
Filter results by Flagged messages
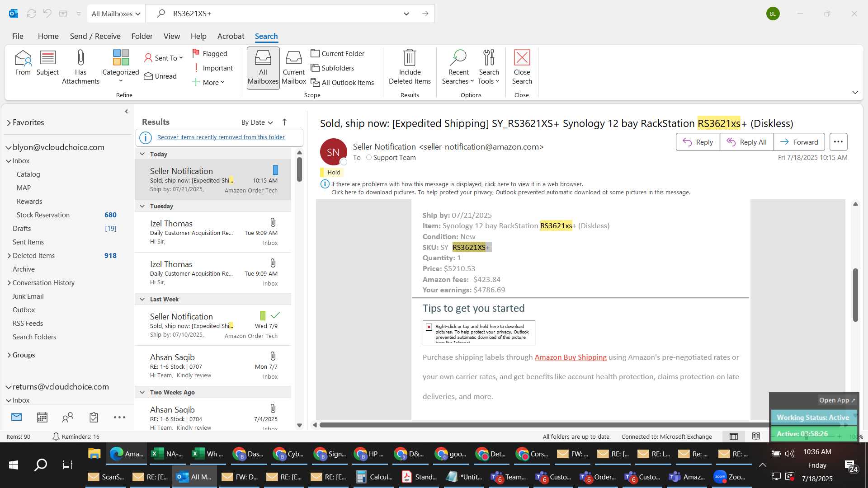click(x=210, y=53)
